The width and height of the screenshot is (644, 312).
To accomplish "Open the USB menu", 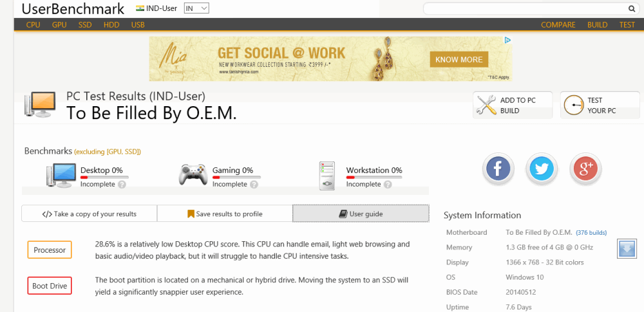I will tap(138, 24).
